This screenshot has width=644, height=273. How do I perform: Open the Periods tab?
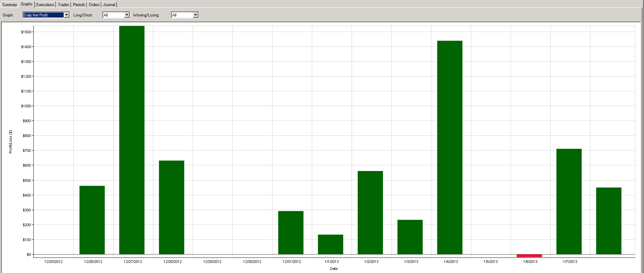79,5
